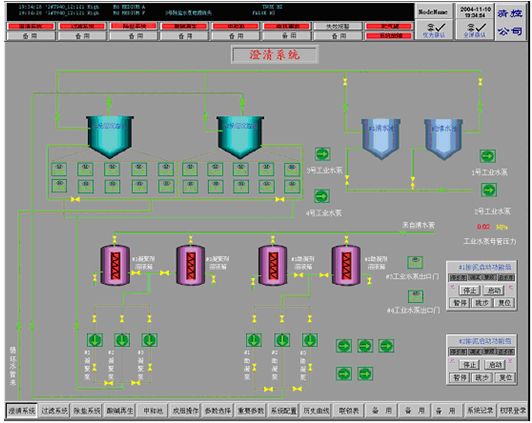Click the #3 industrial water pump icon (3号工业水泵)
The height and width of the screenshot is (423, 532).
[322, 154]
